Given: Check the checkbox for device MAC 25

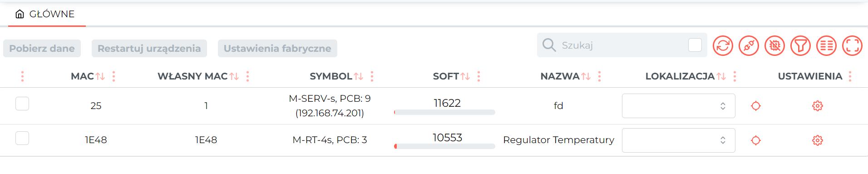Looking at the screenshot, I should point(22,104).
